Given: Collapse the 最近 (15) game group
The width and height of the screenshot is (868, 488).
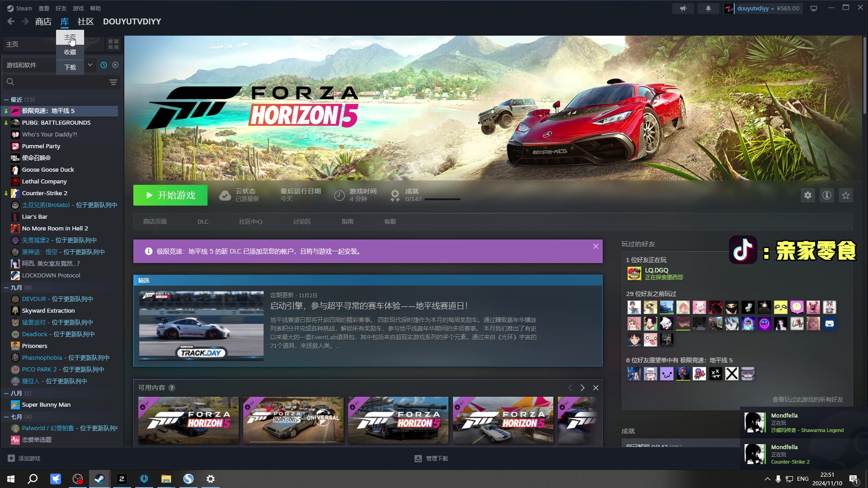Looking at the screenshot, I should click(x=6, y=99).
